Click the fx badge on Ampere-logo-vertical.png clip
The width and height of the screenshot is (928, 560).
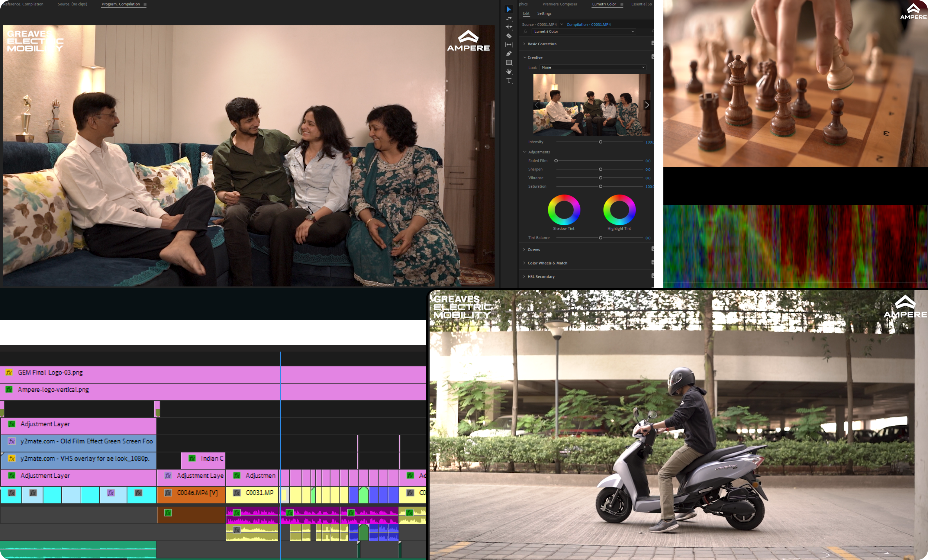coord(9,389)
